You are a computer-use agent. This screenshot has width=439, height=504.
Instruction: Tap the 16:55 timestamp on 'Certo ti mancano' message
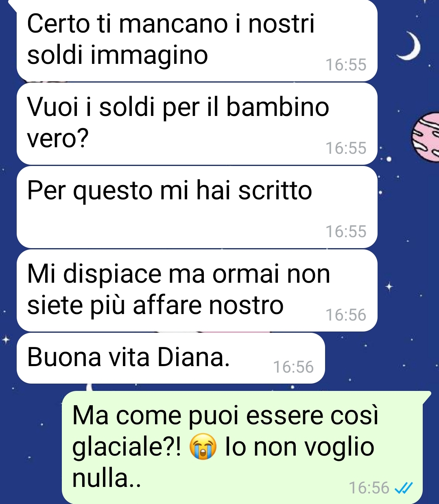coord(346,65)
